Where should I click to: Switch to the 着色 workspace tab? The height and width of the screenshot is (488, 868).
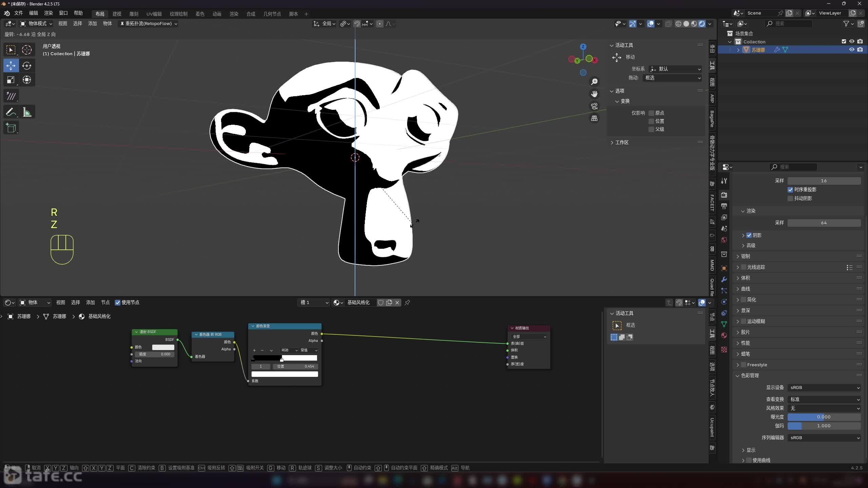200,14
